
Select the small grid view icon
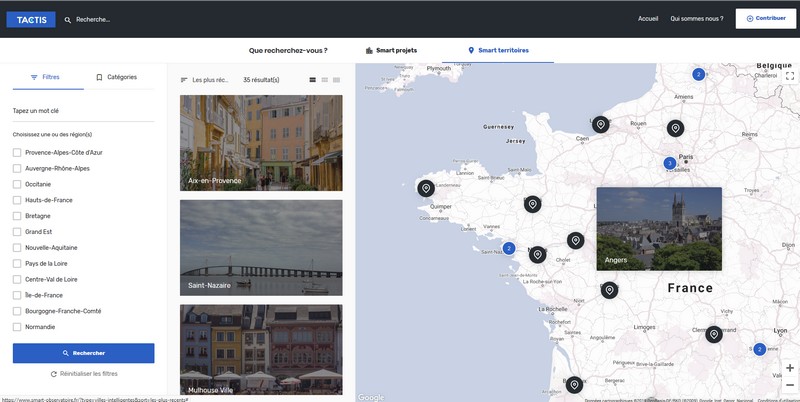point(336,80)
